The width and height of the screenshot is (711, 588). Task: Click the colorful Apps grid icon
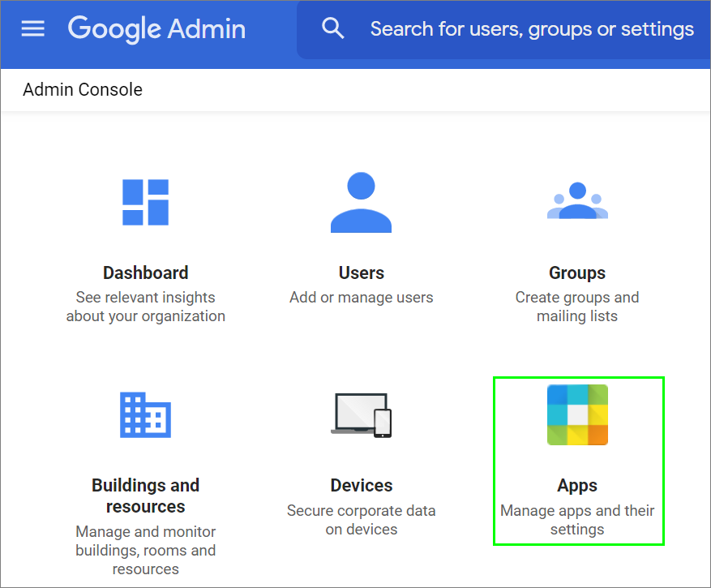coord(577,414)
